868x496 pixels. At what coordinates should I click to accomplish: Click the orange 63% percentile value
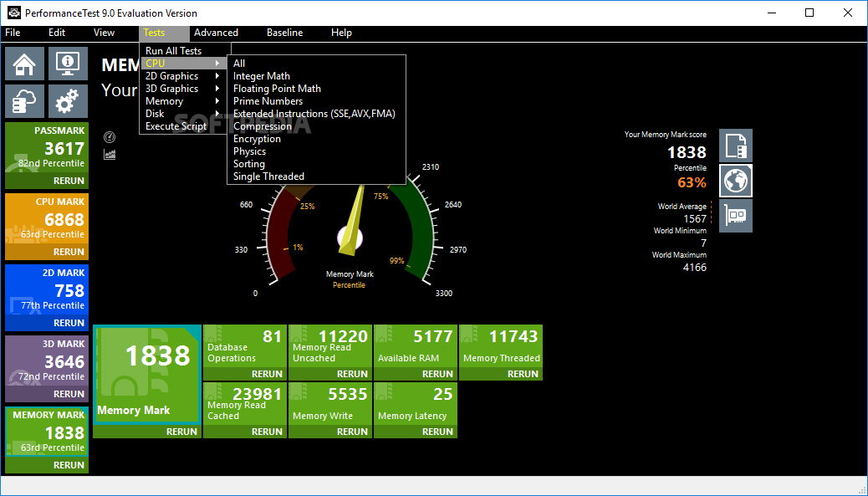[x=692, y=182]
